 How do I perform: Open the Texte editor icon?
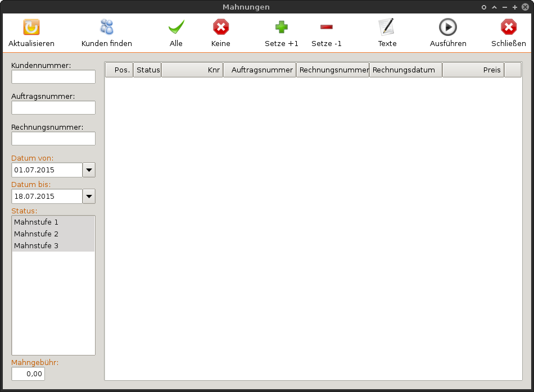coord(387,28)
